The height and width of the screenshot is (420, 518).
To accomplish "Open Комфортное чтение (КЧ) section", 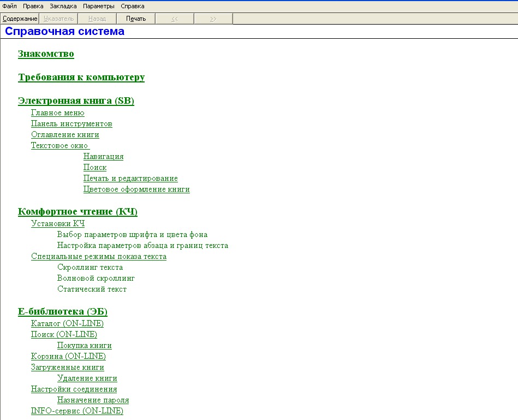I will click(x=78, y=211).
